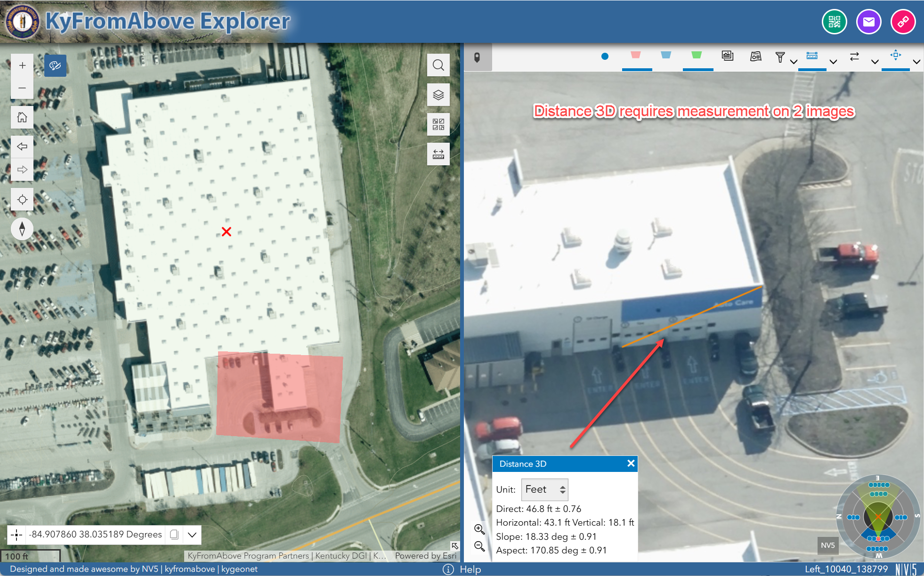Select the image gallery toolbar item

(728, 57)
